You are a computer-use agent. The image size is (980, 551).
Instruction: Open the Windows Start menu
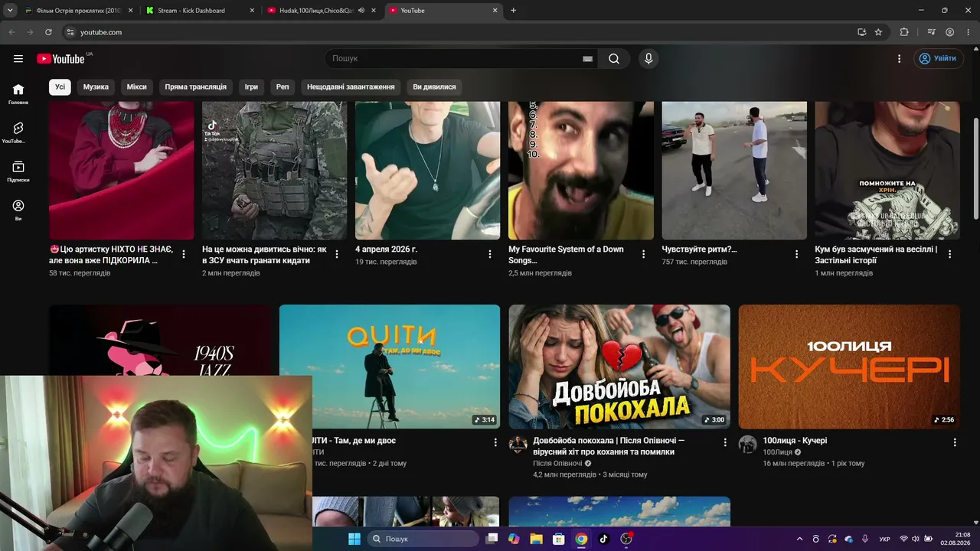[x=354, y=539]
